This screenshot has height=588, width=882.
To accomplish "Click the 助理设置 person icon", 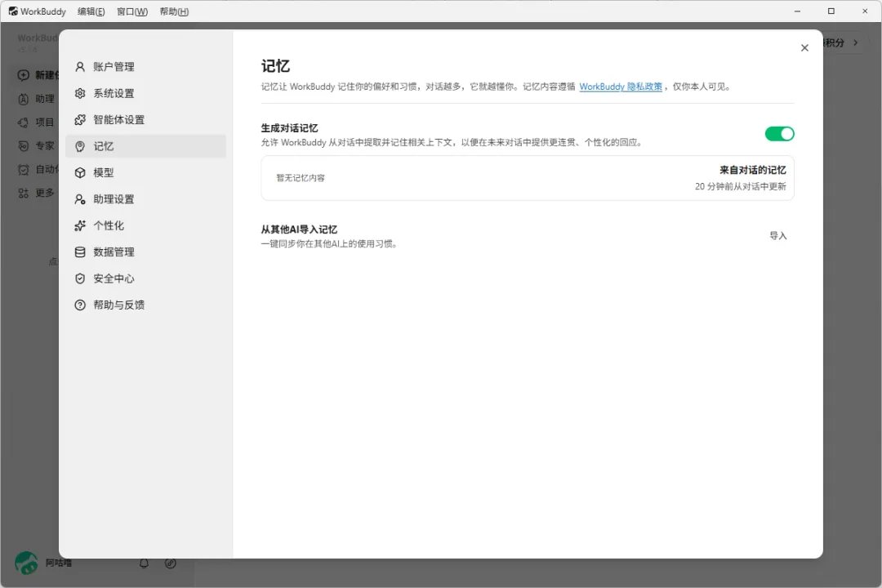I will (80, 199).
